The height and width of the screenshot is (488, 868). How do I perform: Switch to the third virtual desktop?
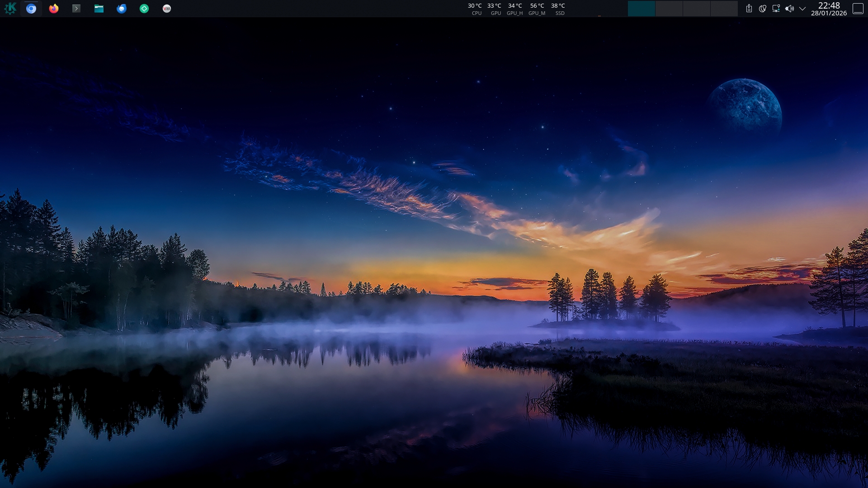[697, 9]
